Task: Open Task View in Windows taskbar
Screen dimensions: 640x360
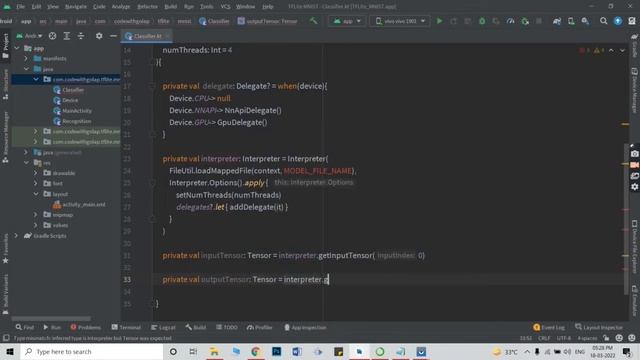Action: (193, 351)
